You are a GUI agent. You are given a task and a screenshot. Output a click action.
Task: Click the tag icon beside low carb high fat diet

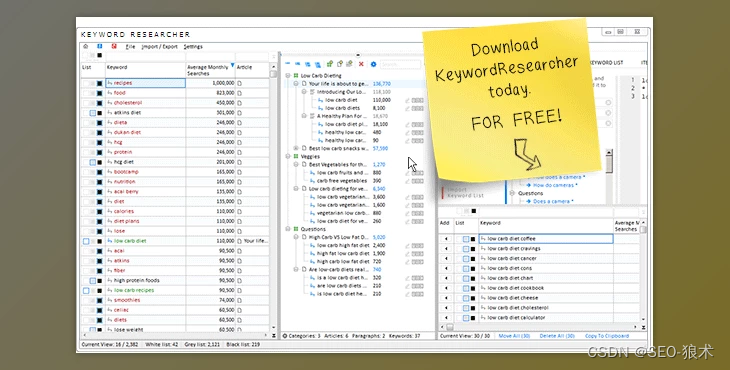click(418, 246)
